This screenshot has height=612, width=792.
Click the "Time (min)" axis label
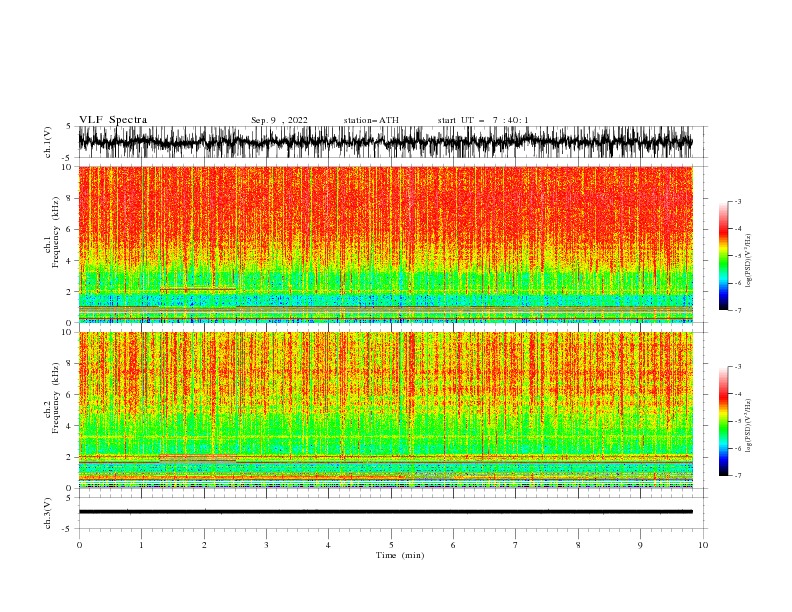click(400, 555)
